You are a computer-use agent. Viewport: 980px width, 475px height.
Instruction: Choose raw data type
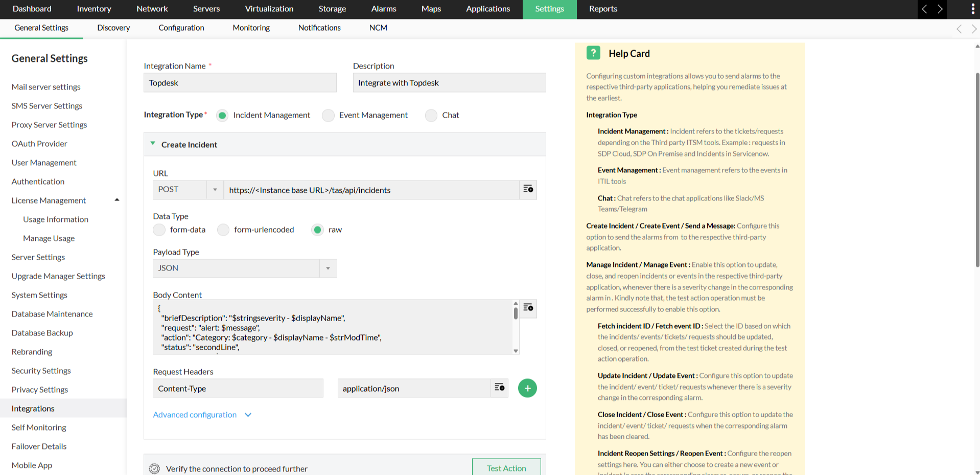[317, 230]
